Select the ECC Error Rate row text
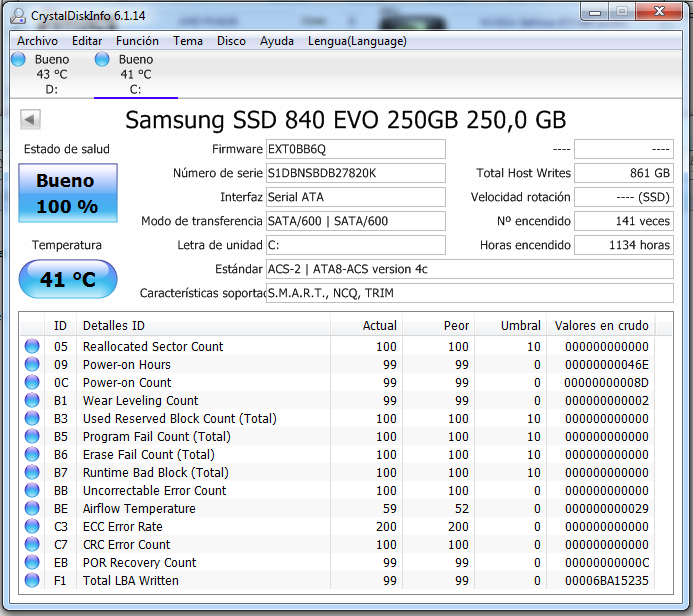 coord(122,527)
